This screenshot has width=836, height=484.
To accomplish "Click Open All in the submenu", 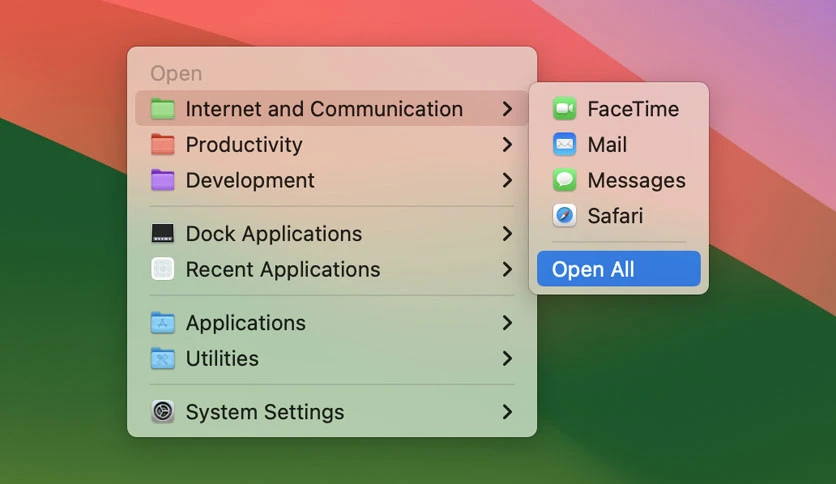I will tap(618, 269).
